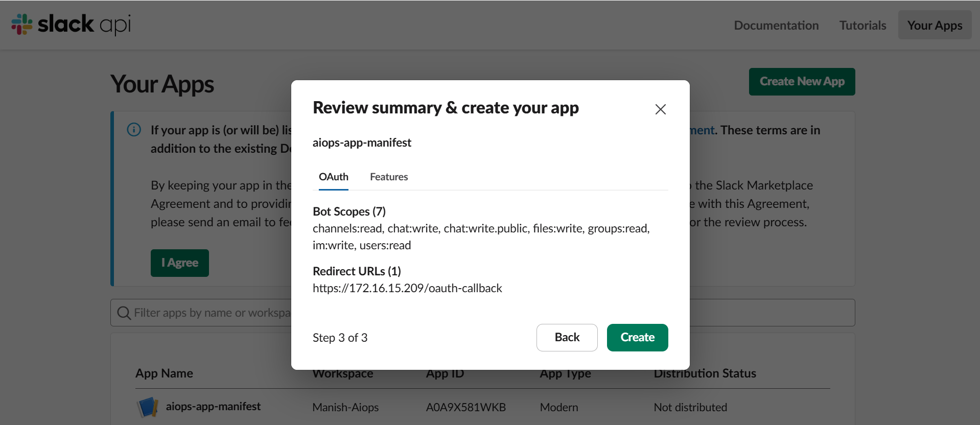Click the info icon in the notice banner
This screenshot has width=980, height=425.
tap(134, 130)
